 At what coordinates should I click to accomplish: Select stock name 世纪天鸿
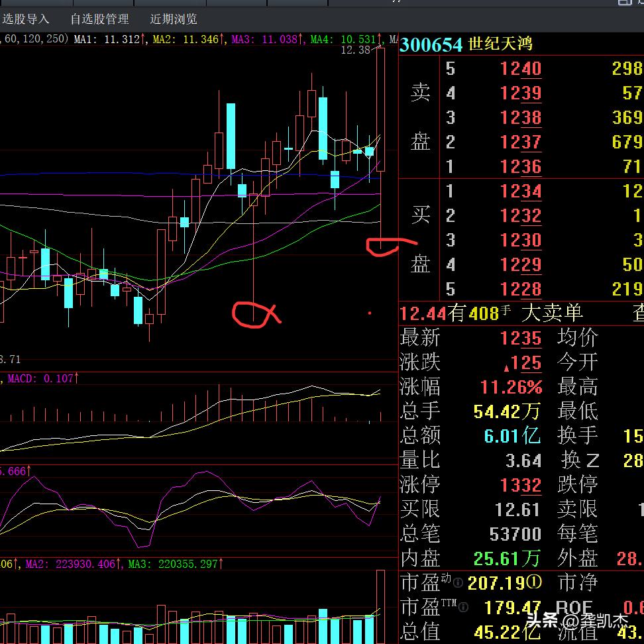[500, 44]
